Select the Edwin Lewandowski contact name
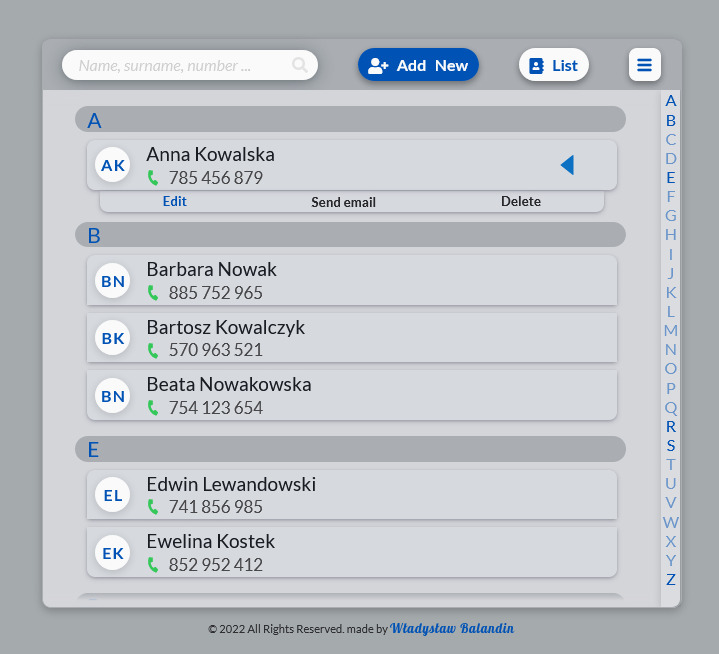Image resolution: width=719 pixels, height=654 pixels. point(231,484)
